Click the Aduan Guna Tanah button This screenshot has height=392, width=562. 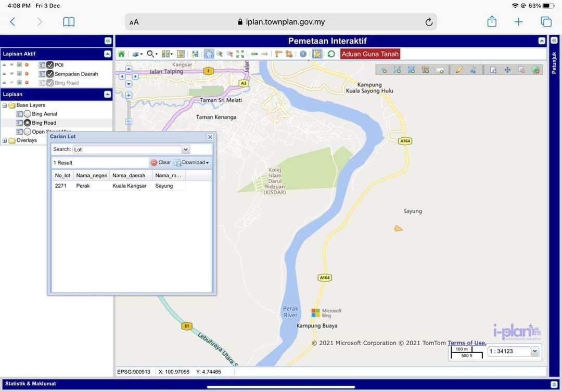(370, 54)
